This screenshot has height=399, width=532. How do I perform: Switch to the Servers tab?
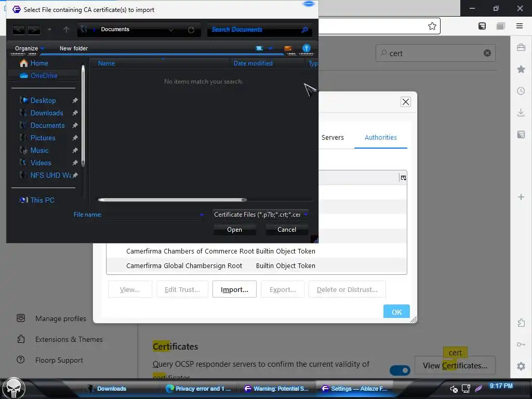coord(332,137)
